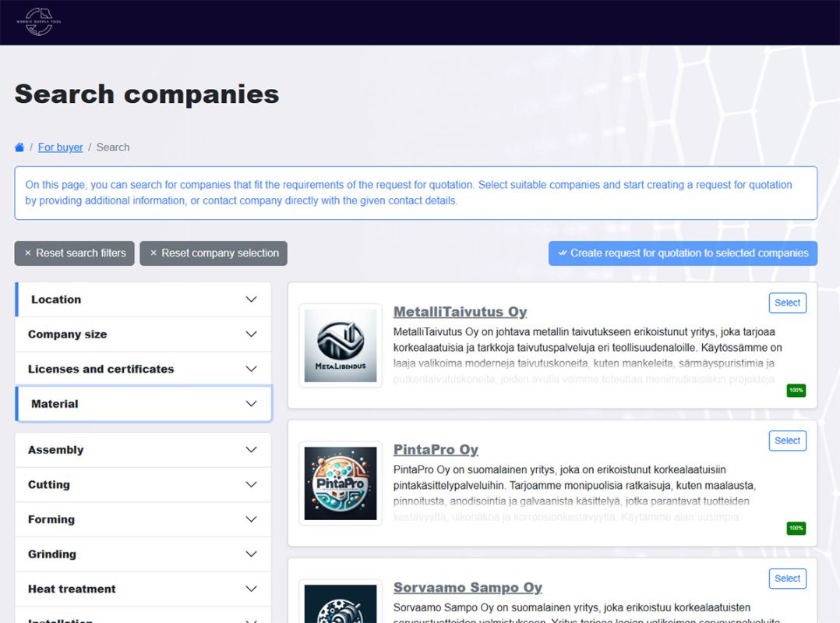
Task: Expand the Location filter
Action: click(143, 299)
